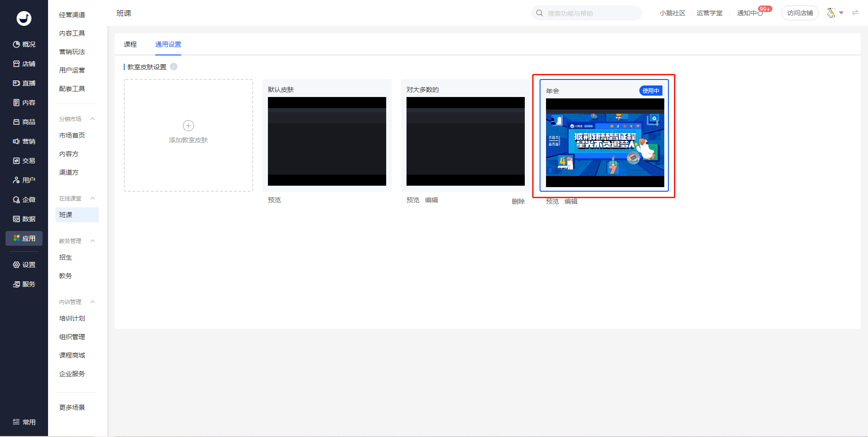Open the 概况 overview sidebar icon
The height and width of the screenshot is (437, 868).
(x=16, y=44)
